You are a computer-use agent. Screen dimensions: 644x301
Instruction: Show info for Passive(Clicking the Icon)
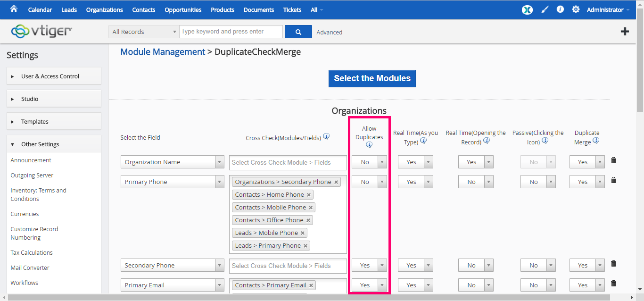[x=545, y=141]
